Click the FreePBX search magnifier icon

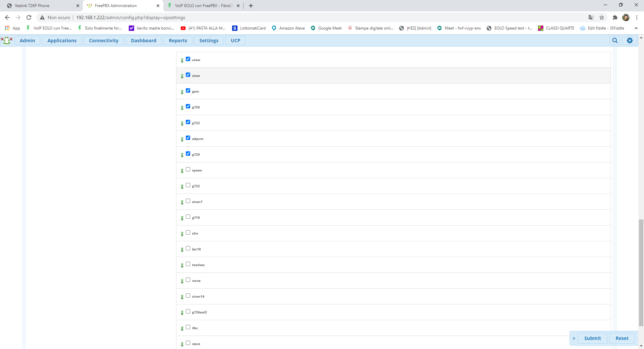click(x=615, y=41)
